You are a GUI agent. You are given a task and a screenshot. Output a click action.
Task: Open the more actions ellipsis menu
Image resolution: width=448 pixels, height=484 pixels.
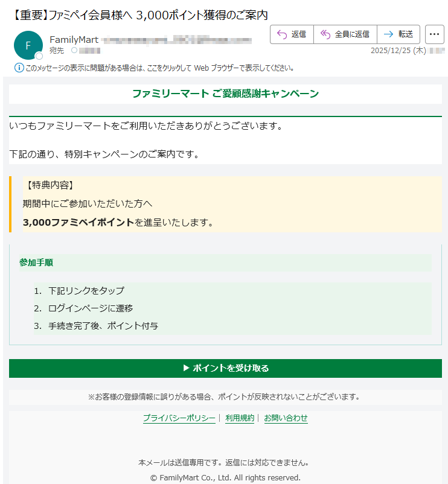pyautogui.click(x=434, y=34)
